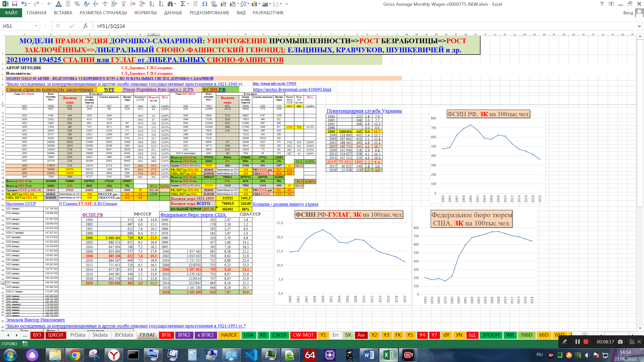Toggle the system volume speaker icon
644x362 pixels.
(587, 355)
